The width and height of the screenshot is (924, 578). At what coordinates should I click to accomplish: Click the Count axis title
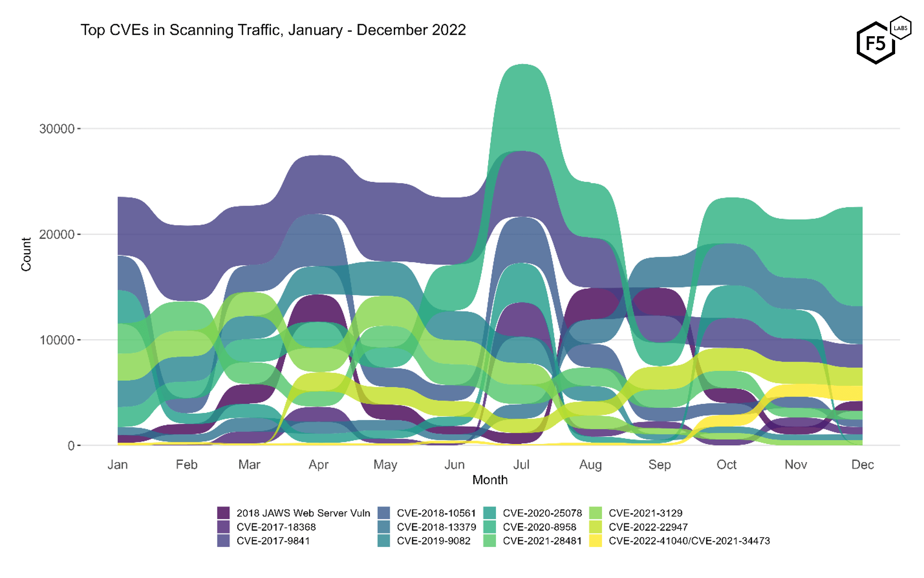click(26, 254)
